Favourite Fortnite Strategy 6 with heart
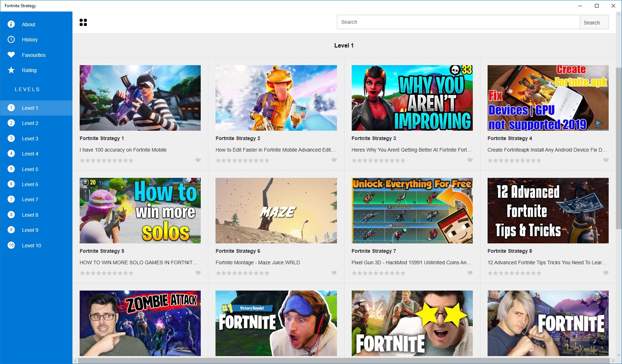 coord(334,273)
